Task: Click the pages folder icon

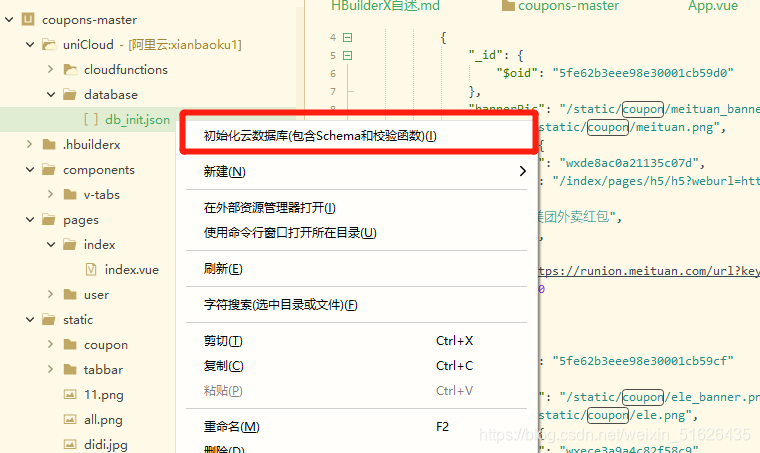Action: click(48, 219)
